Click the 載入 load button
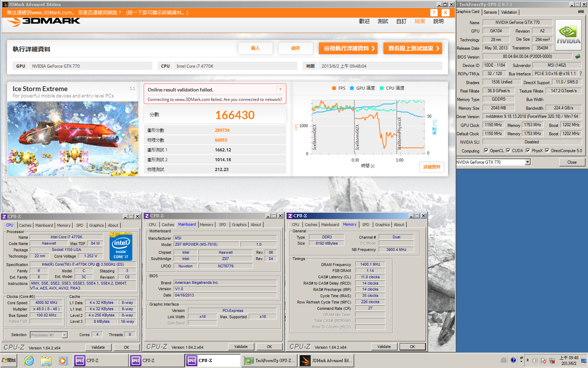This screenshot has height=368, width=588. tap(255, 48)
